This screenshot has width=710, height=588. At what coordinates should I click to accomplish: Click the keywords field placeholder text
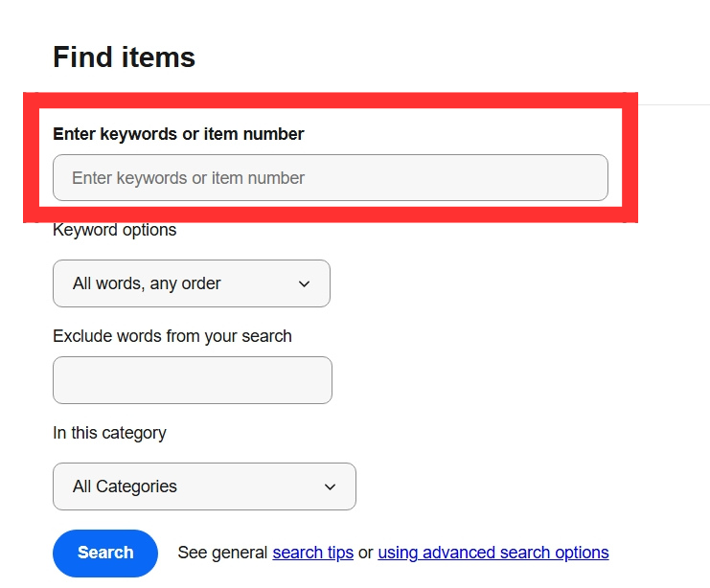(188, 178)
